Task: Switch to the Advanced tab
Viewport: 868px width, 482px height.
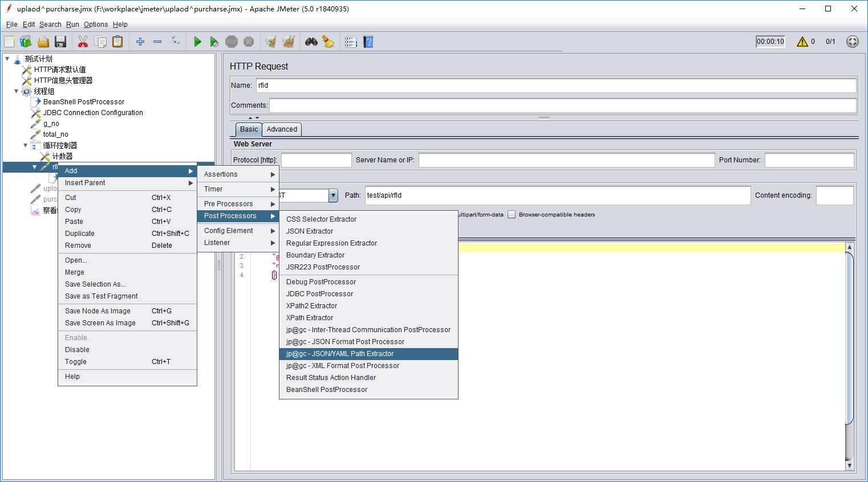Action: click(282, 129)
